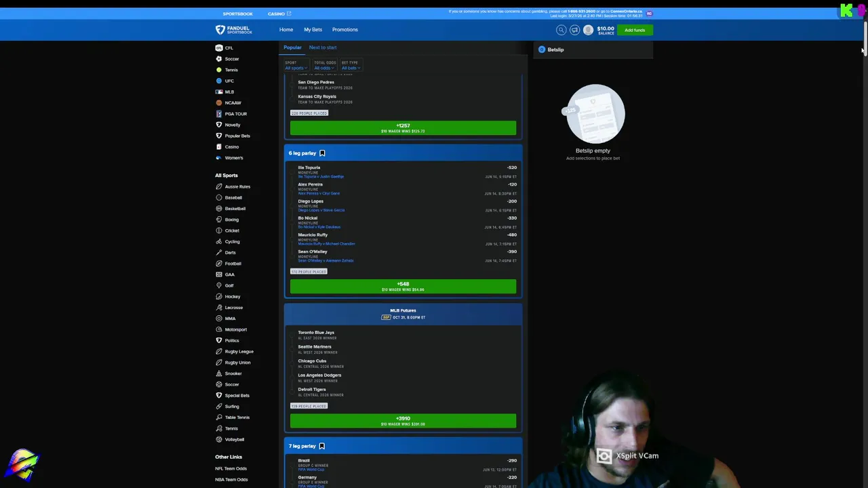Viewport: 868px width, 488px height.
Task: Bookmark the 6 leg parlay
Action: tap(322, 153)
